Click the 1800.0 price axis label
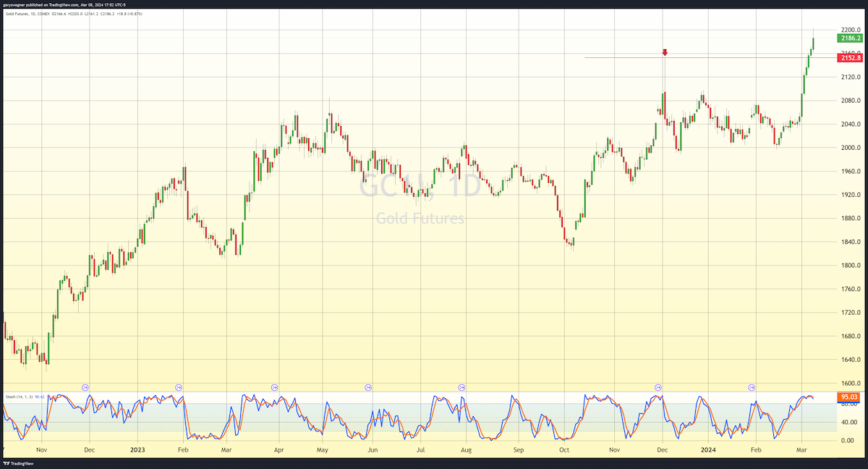Image resolution: width=868 pixels, height=469 pixels. [850, 266]
